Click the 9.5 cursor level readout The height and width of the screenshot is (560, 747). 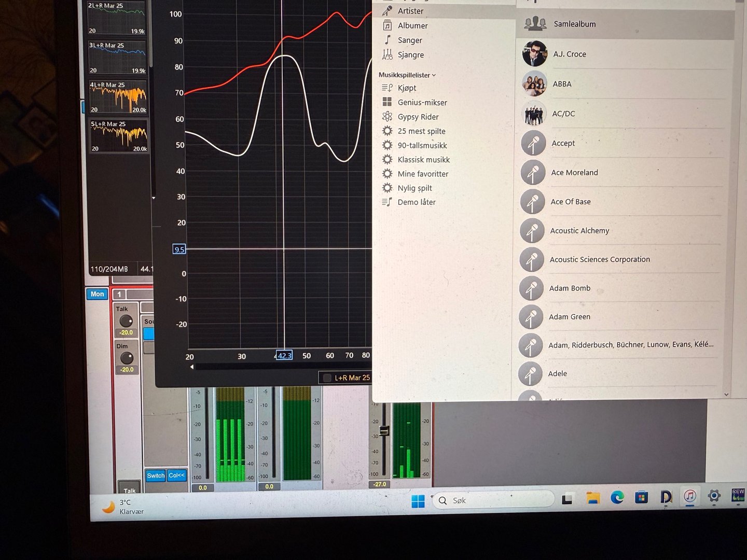179,249
